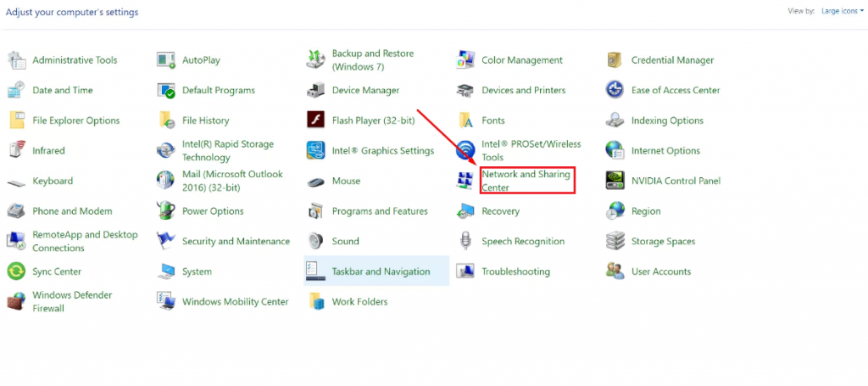Image resolution: width=868 pixels, height=386 pixels.
Task: Open the Sound speaker icon
Action: pos(315,242)
